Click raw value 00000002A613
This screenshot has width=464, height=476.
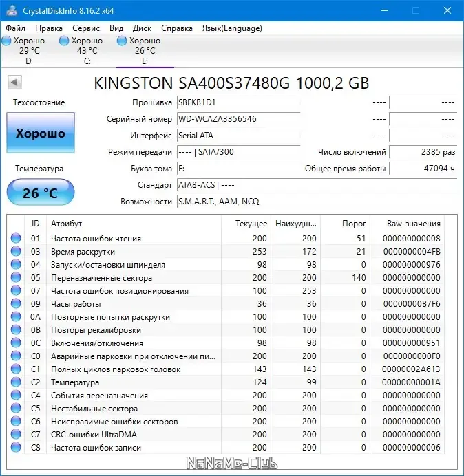click(411, 369)
